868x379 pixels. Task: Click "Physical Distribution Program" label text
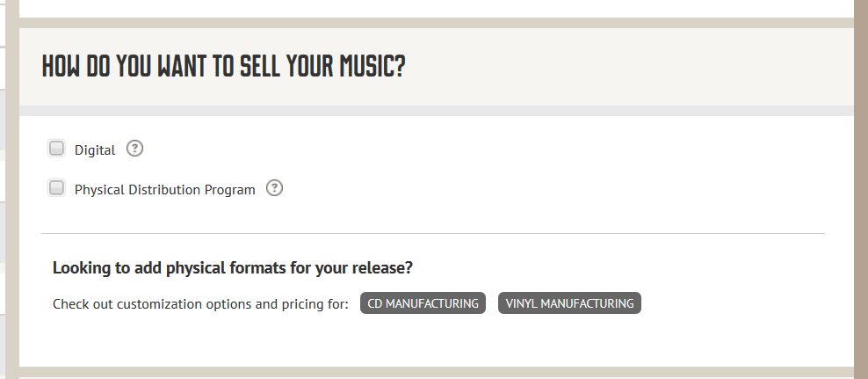pyautogui.click(x=165, y=190)
